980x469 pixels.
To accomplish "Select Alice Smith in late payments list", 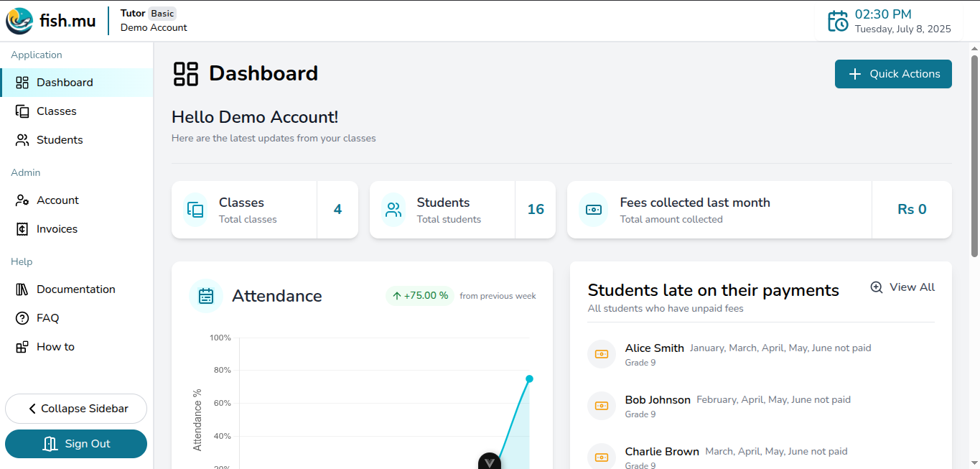I will coord(761,354).
